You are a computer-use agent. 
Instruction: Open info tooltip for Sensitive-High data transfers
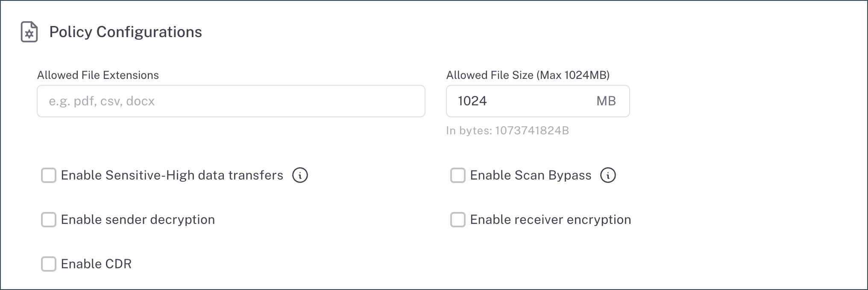tap(300, 175)
